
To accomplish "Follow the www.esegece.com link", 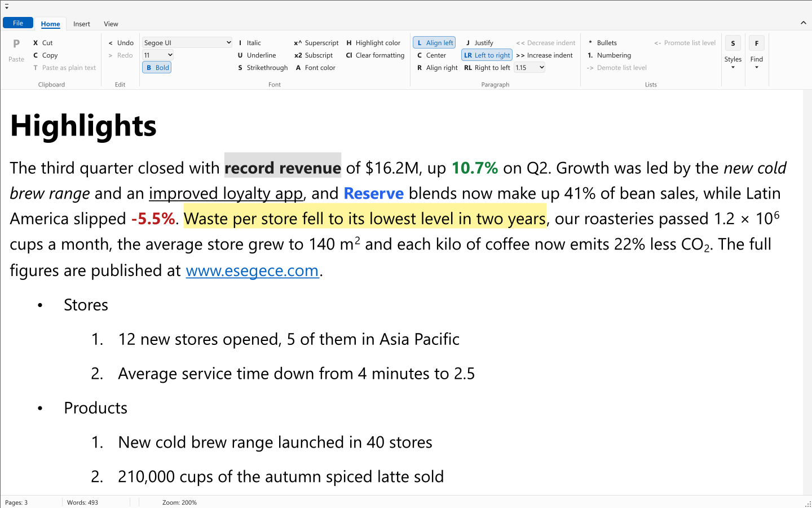I will [x=252, y=270].
